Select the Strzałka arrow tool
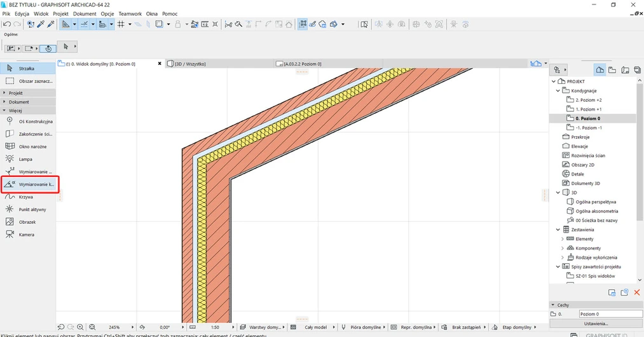The width and height of the screenshot is (644, 337). click(x=28, y=68)
